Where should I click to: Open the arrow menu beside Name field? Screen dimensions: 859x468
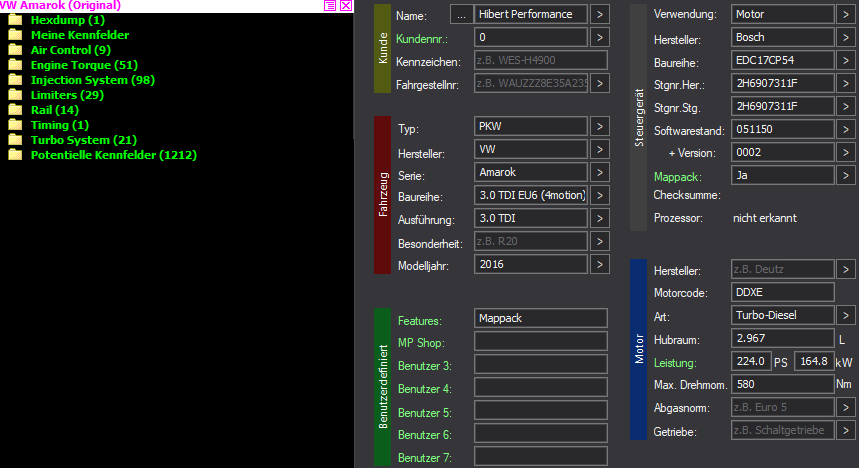[x=600, y=15]
